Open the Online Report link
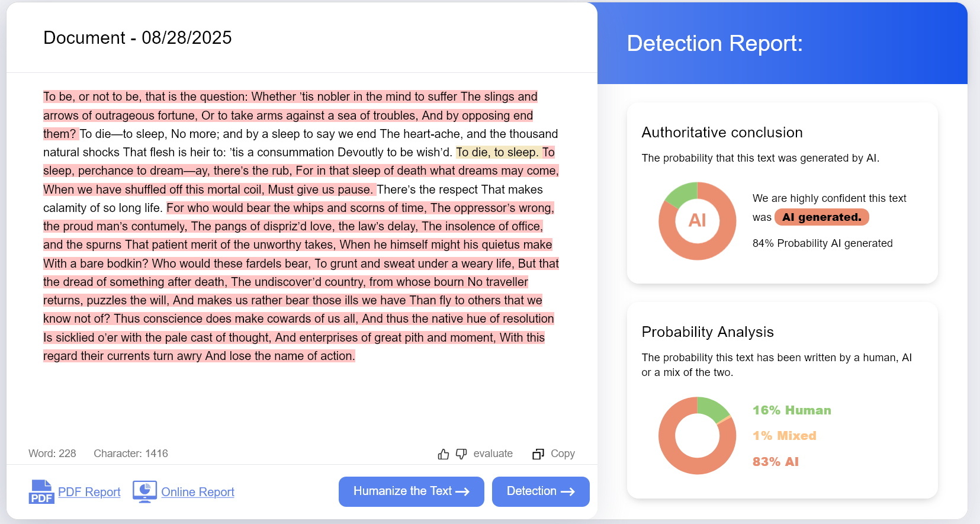Screen dimensions: 980x524 tap(198, 492)
